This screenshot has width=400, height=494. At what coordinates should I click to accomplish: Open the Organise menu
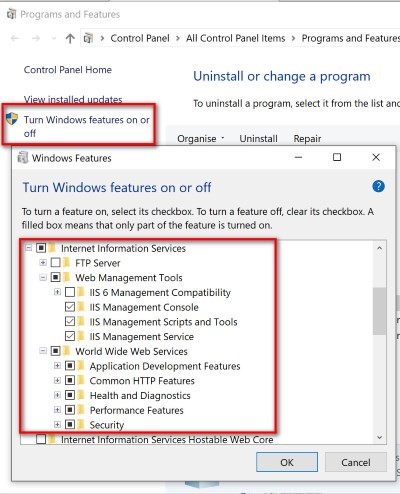200,138
